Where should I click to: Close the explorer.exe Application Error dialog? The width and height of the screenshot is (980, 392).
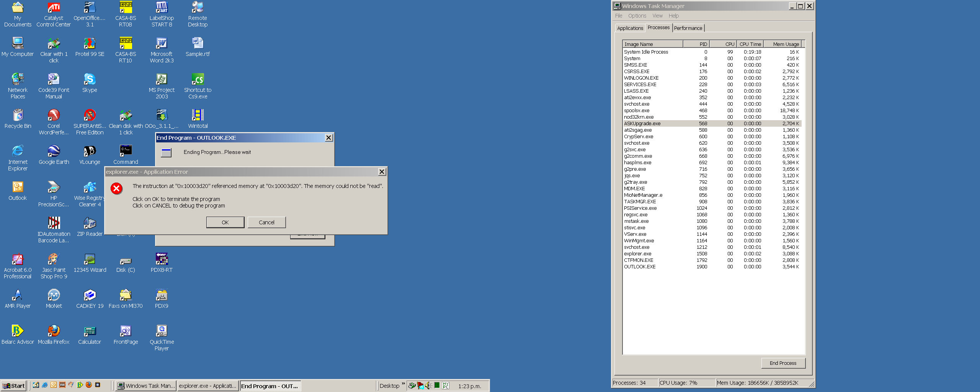point(382,171)
